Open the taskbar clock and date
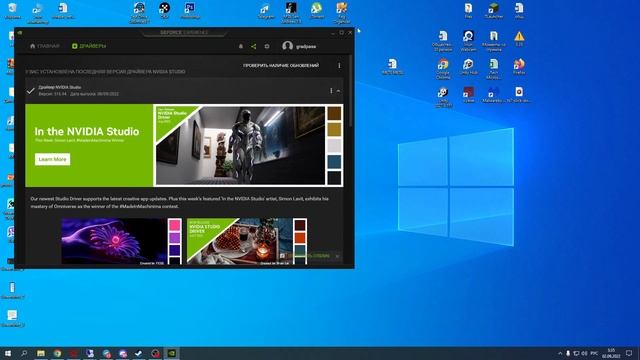640x360 pixels. [x=611, y=353]
